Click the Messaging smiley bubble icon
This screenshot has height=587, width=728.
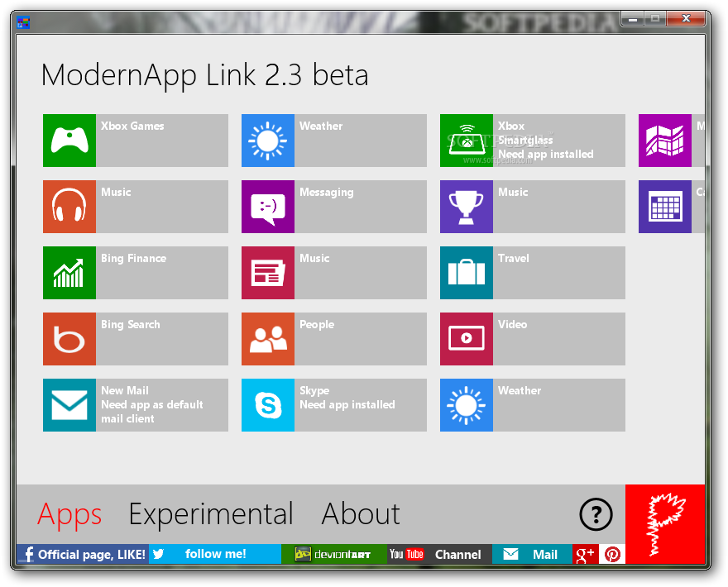tap(268, 207)
